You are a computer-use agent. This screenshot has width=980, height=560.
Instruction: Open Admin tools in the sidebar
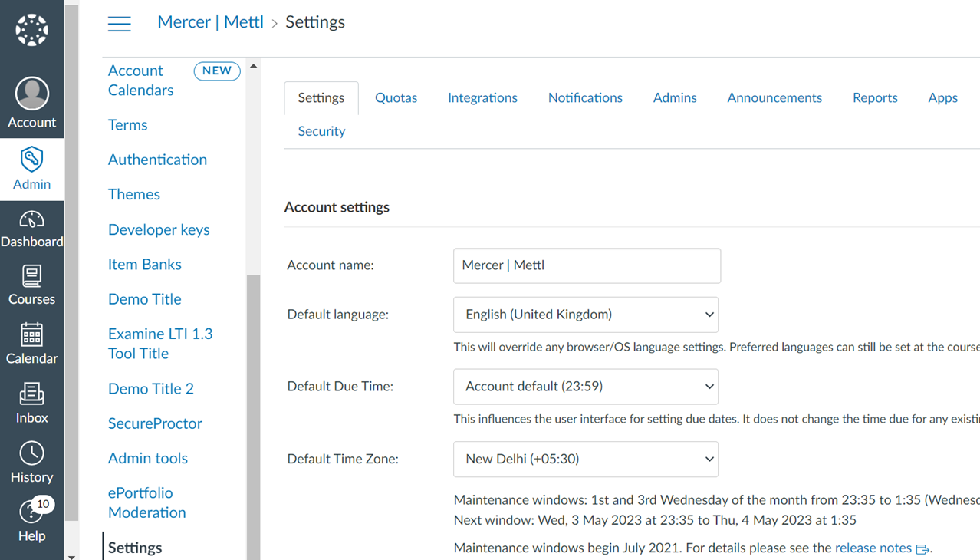tap(148, 458)
